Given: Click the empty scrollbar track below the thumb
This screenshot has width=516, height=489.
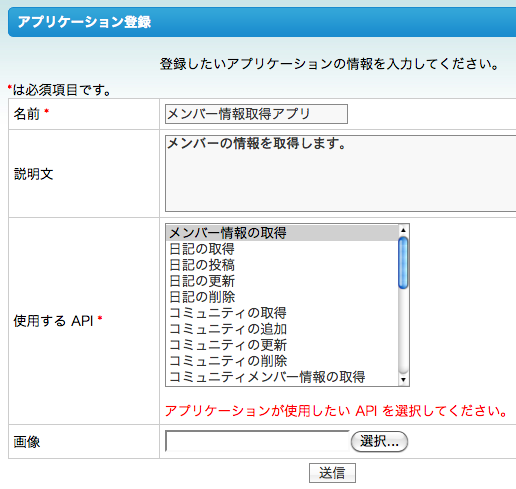Looking at the screenshot, I should [403, 332].
